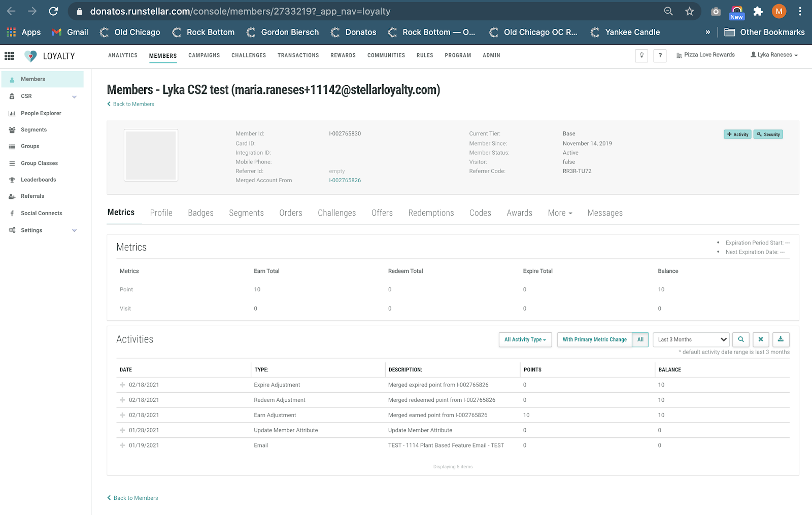Click the Group Classes list icon
812x515 pixels.
12,163
